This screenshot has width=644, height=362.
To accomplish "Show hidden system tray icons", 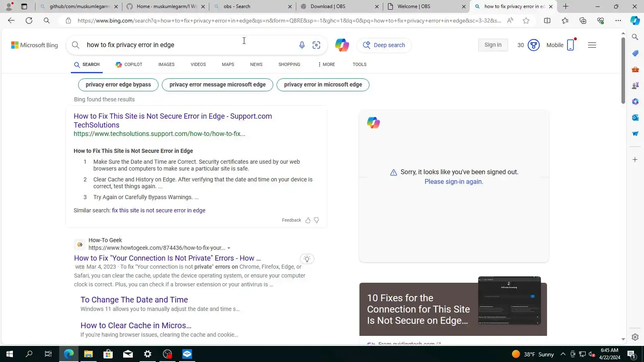I will point(563,354).
